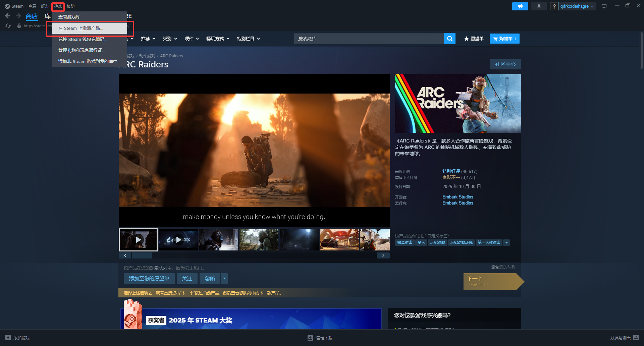Click the megaphone announcements icon
This screenshot has height=346, width=644.
tap(520, 6)
